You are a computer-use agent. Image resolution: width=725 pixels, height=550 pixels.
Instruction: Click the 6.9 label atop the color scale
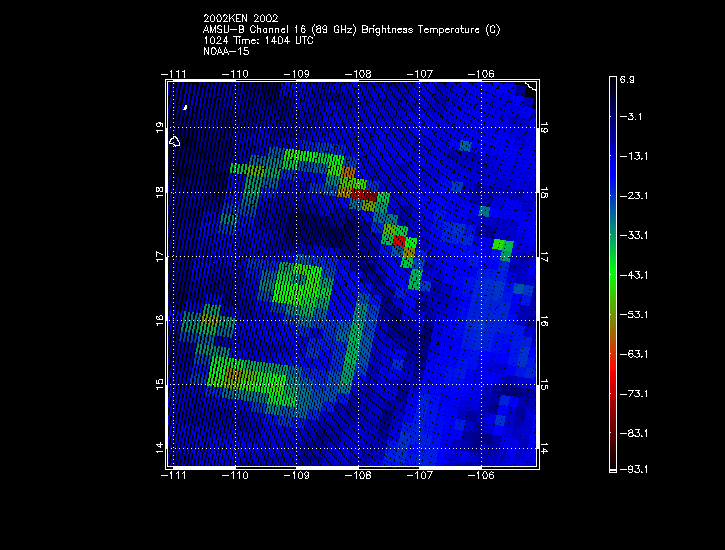(x=627, y=78)
